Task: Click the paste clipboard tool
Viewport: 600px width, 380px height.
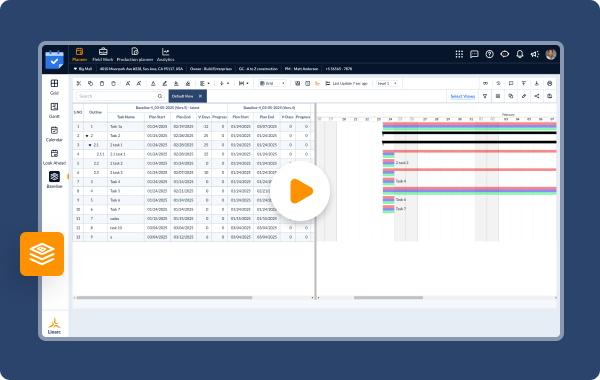Action: [x=102, y=83]
